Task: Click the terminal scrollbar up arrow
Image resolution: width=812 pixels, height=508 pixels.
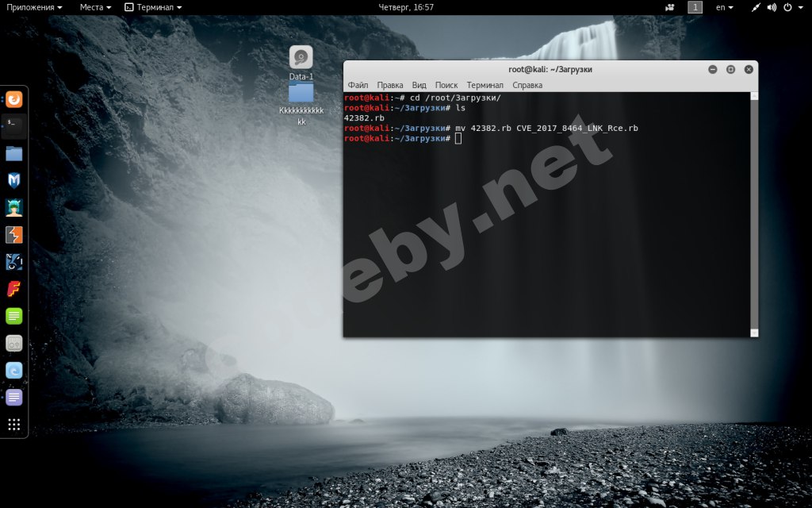Action: click(755, 96)
